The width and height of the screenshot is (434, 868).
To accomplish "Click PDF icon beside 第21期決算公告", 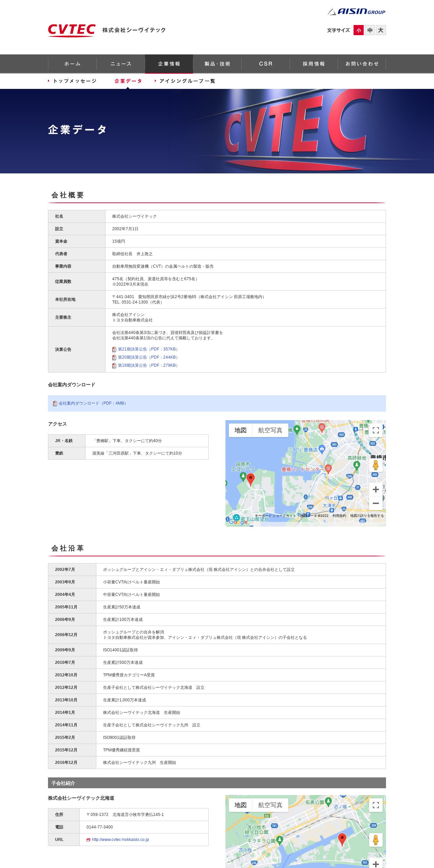I will click(114, 349).
